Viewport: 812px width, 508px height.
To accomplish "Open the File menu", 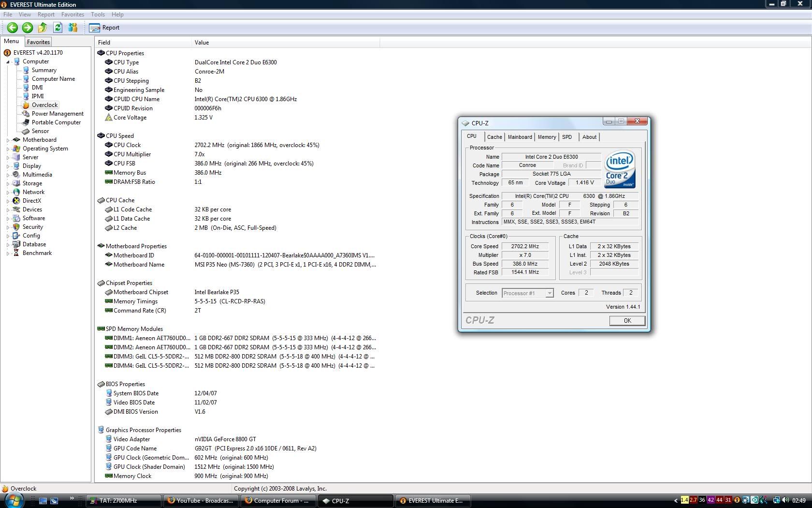I will point(8,15).
